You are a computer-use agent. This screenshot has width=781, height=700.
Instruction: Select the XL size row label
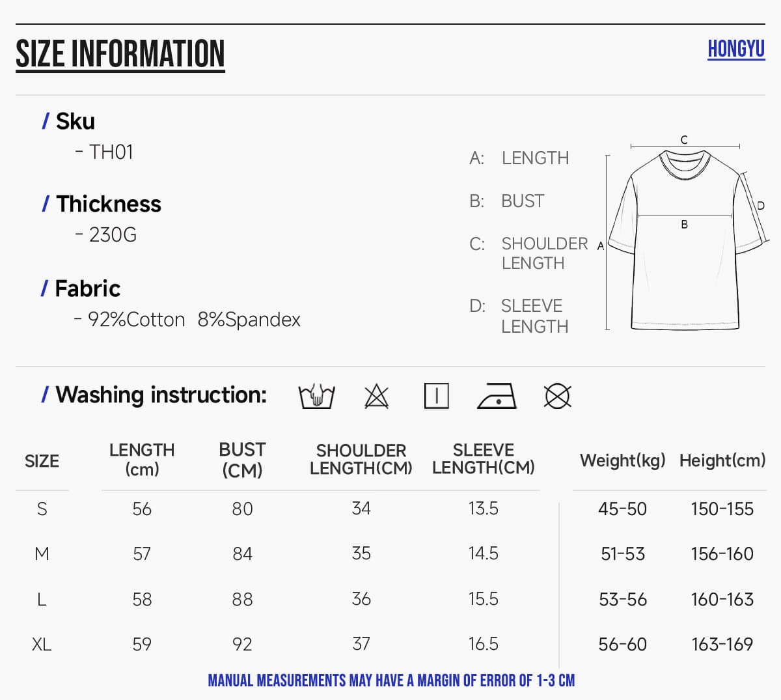42,644
